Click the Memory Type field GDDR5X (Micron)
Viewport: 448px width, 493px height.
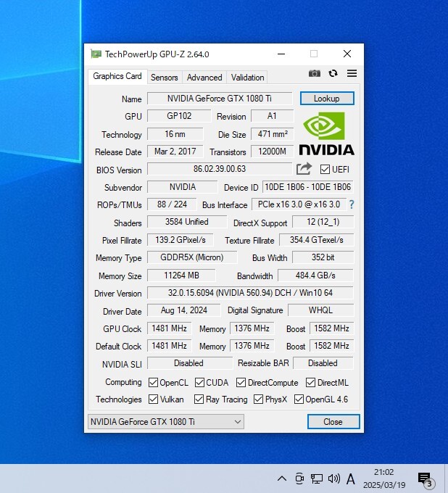[192, 257]
